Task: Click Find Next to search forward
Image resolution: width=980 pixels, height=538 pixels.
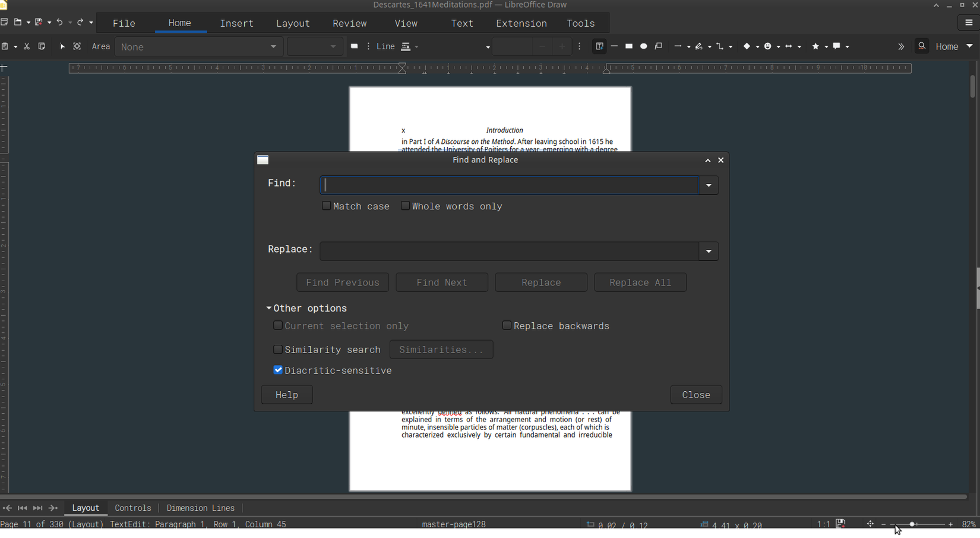Action: point(441,282)
